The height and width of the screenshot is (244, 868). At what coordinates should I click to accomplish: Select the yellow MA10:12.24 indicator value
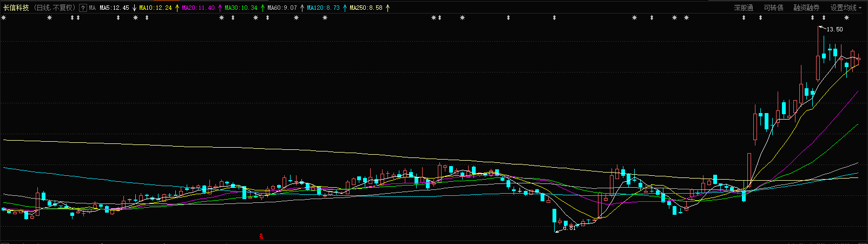(155, 8)
